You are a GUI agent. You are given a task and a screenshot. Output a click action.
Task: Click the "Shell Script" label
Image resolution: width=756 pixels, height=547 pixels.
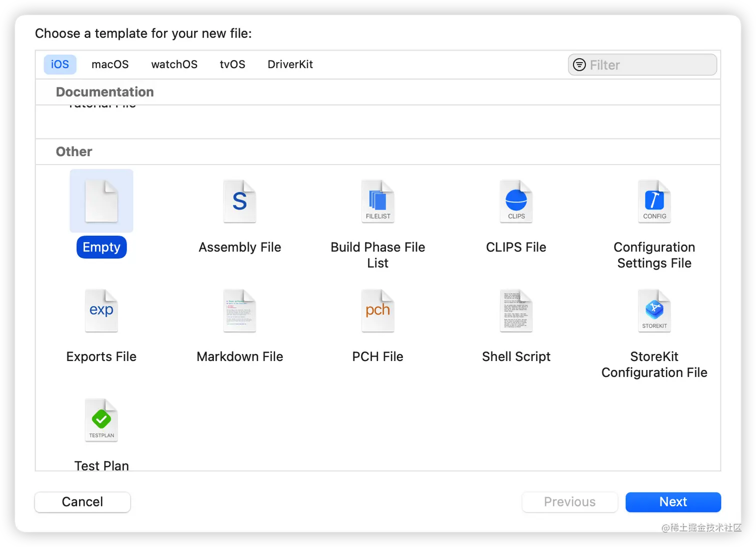click(516, 356)
